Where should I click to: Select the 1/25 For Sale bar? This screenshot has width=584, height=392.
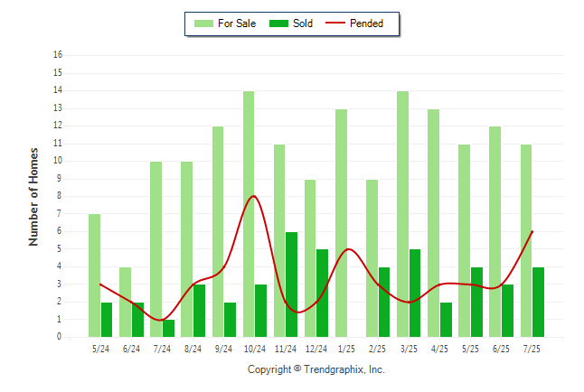341,223
